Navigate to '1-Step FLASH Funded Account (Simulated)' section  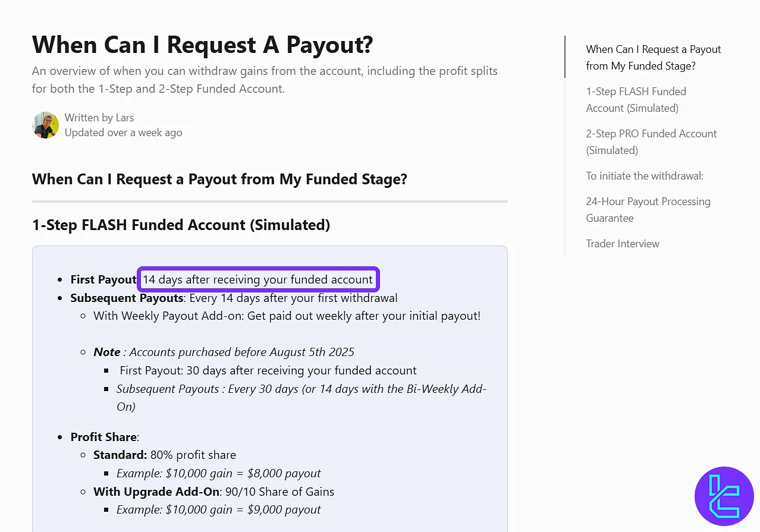[636, 99]
